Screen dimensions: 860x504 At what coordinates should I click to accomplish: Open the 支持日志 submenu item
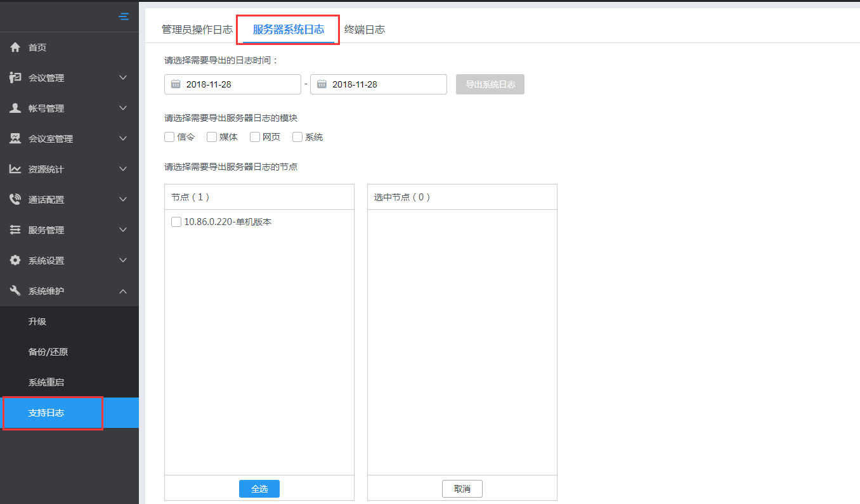(x=69, y=413)
